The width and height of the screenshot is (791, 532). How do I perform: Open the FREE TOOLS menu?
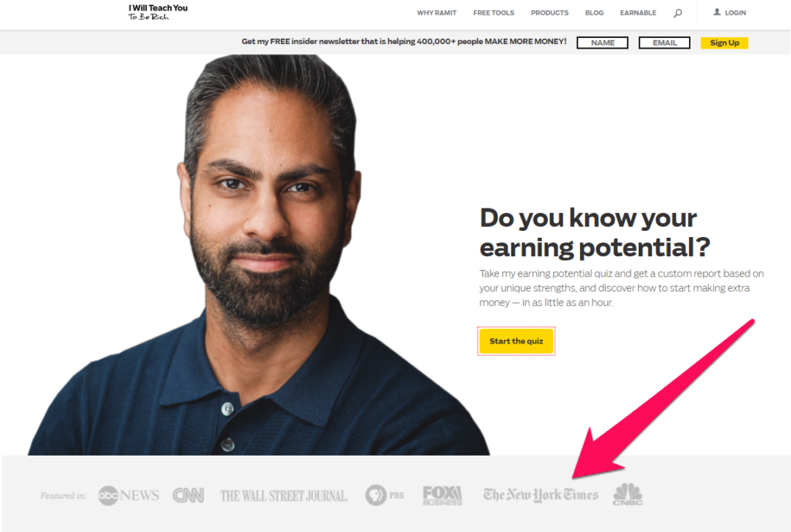click(494, 12)
